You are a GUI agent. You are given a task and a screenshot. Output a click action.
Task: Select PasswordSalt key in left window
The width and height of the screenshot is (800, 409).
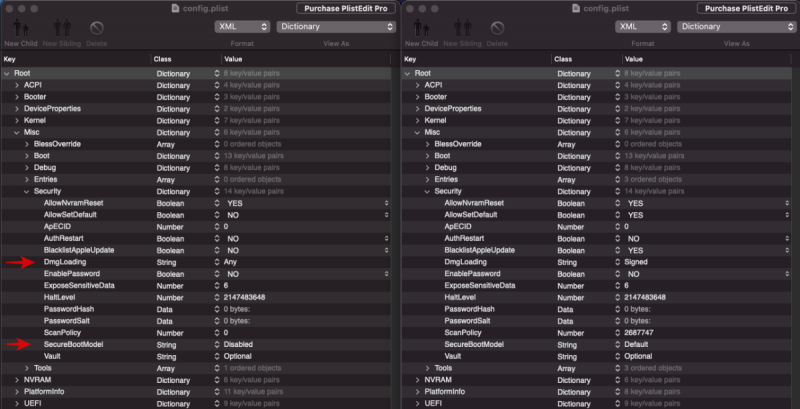tap(67, 321)
